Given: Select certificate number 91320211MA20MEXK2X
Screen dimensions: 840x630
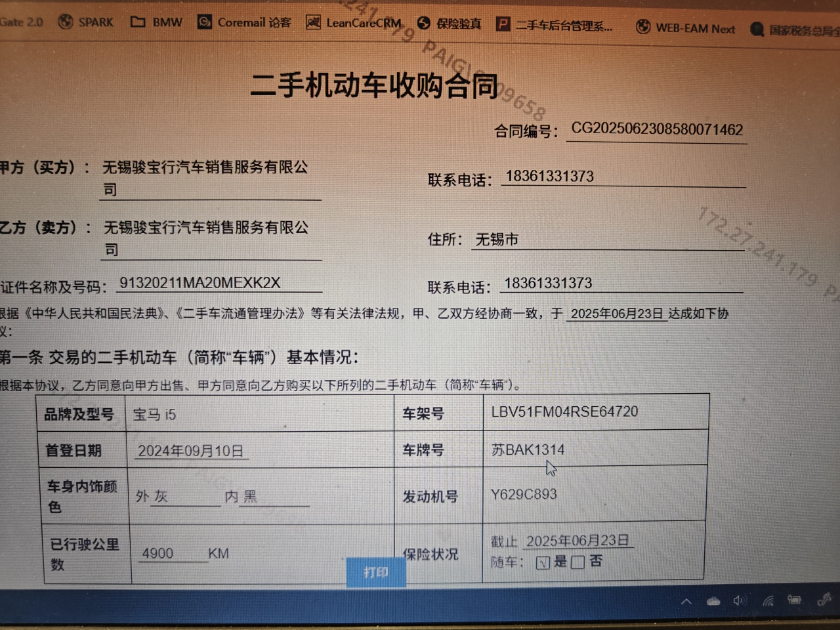Looking at the screenshot, I should 199,283.
